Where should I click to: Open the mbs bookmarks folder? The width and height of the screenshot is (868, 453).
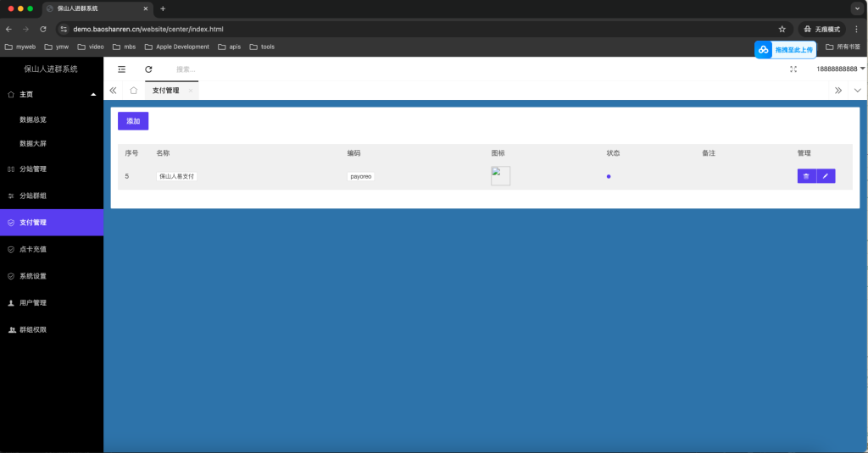click(124, 47)
